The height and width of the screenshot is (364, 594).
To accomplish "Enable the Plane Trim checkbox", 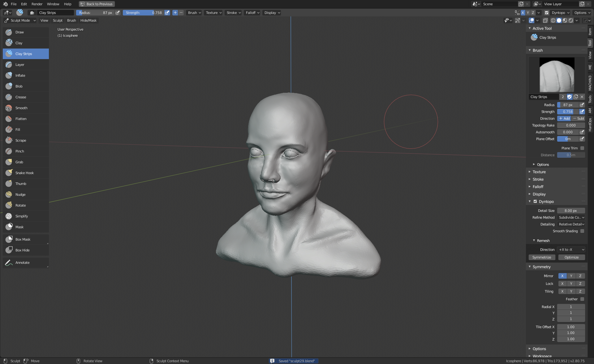I will pyautogui.click(x=582, y=148).
